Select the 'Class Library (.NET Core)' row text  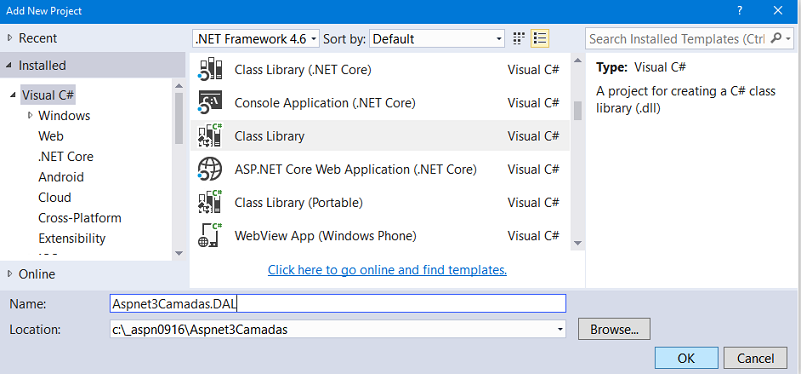tap(302, 69)
